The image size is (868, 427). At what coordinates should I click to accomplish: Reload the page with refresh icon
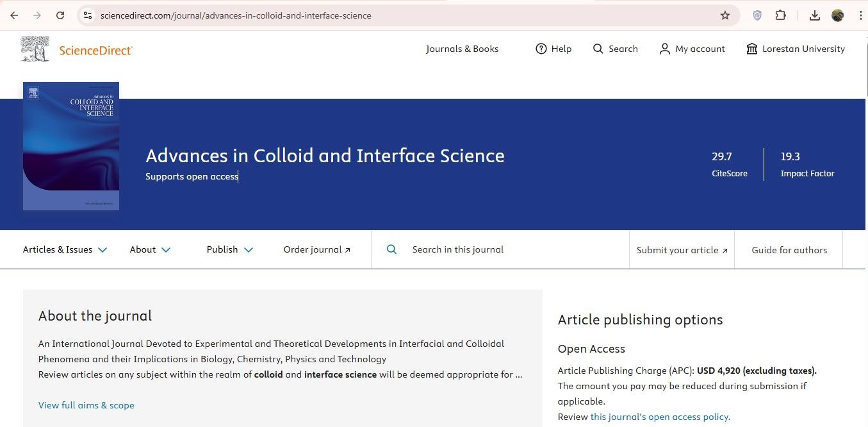(x=60, y=15)
